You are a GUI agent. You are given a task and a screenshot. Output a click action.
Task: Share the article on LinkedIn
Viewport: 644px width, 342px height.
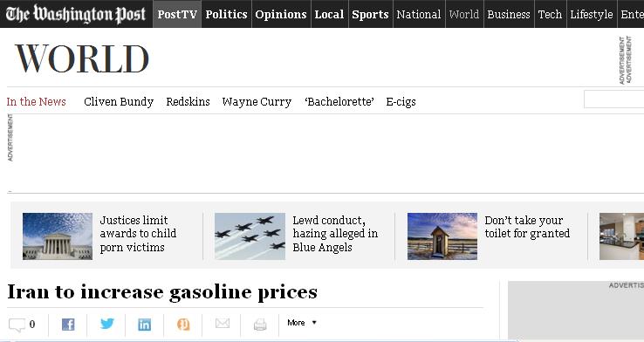pos(144,325)
